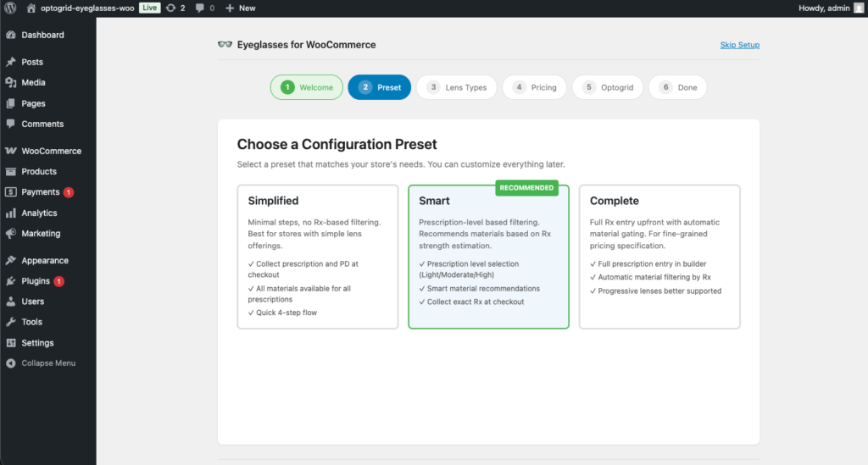Open the WooCommerce menu item

(51, 151)
